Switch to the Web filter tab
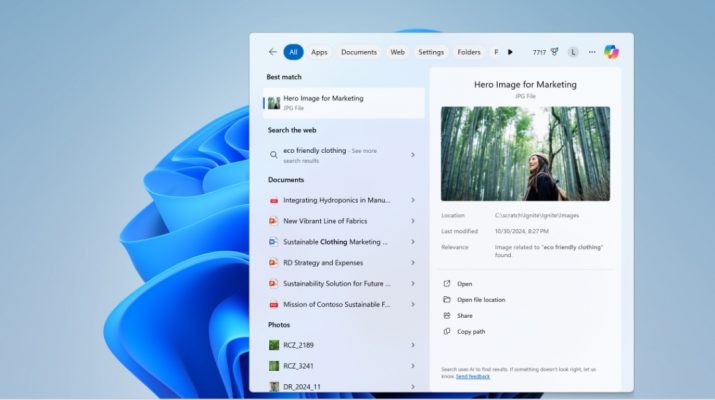 397,52
